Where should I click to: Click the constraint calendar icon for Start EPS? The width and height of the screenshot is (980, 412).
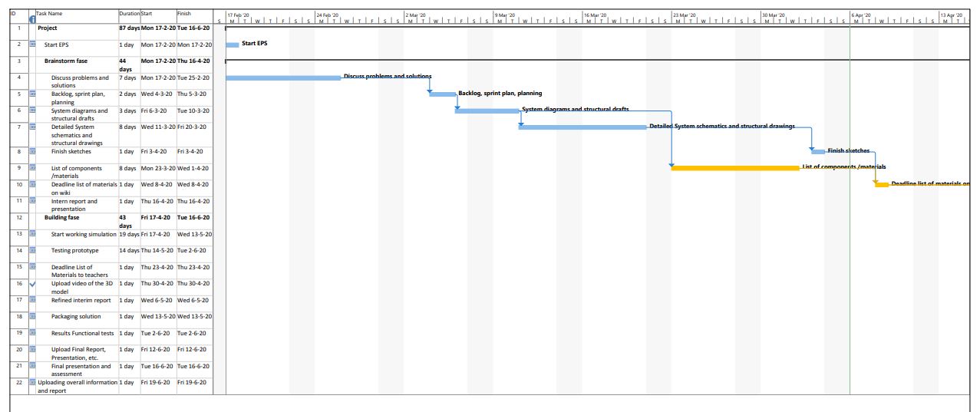coord(32,44)
